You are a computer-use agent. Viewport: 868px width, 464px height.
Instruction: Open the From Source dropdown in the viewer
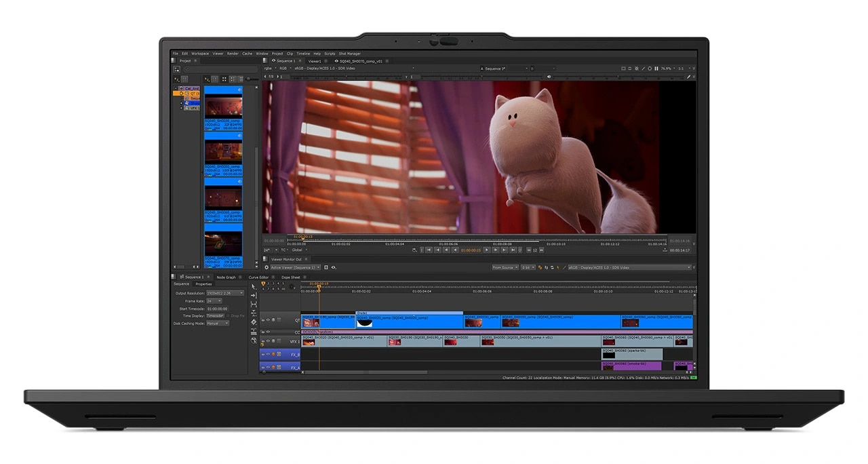coord(505,267)
